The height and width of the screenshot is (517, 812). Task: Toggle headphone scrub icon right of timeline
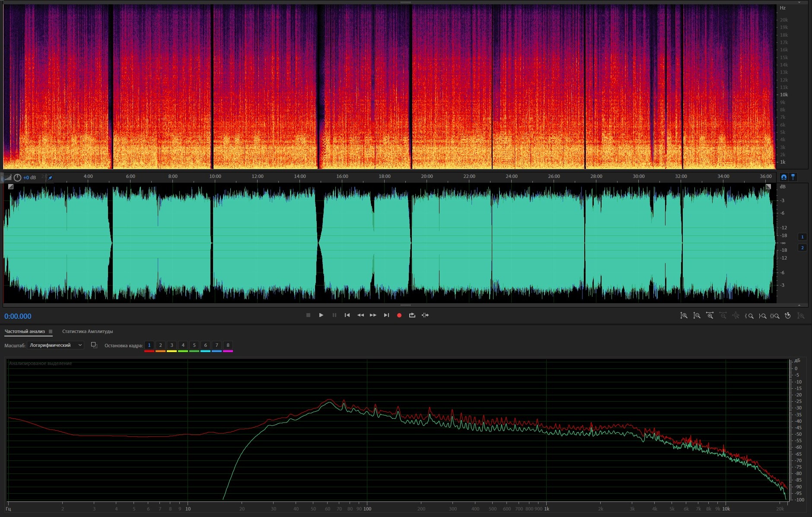click(x=783, y=177)
